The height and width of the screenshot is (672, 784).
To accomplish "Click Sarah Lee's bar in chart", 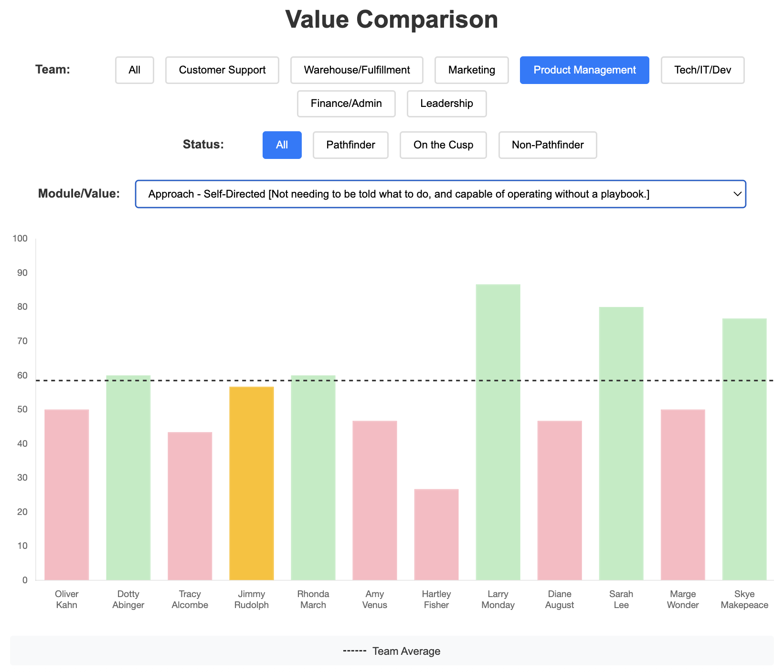I will (x=621, y=444).
